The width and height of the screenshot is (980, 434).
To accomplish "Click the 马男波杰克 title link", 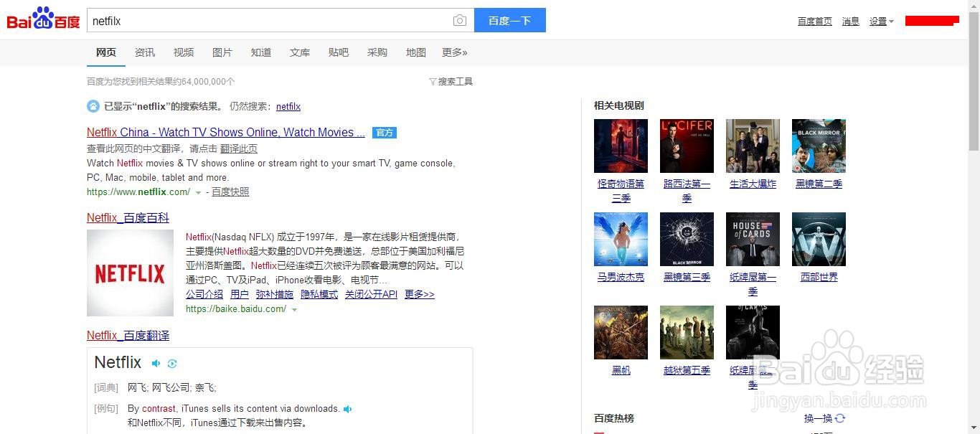I will (x=621, y=277).
